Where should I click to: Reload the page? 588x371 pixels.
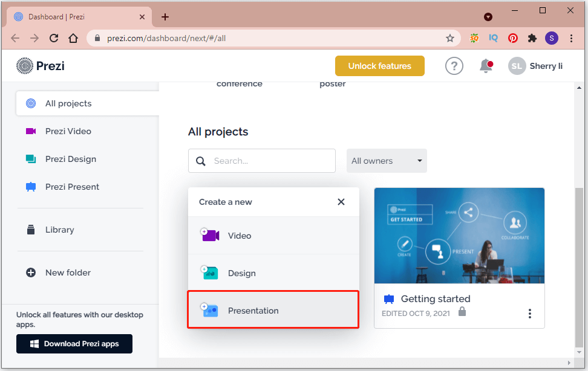point(54,38)
